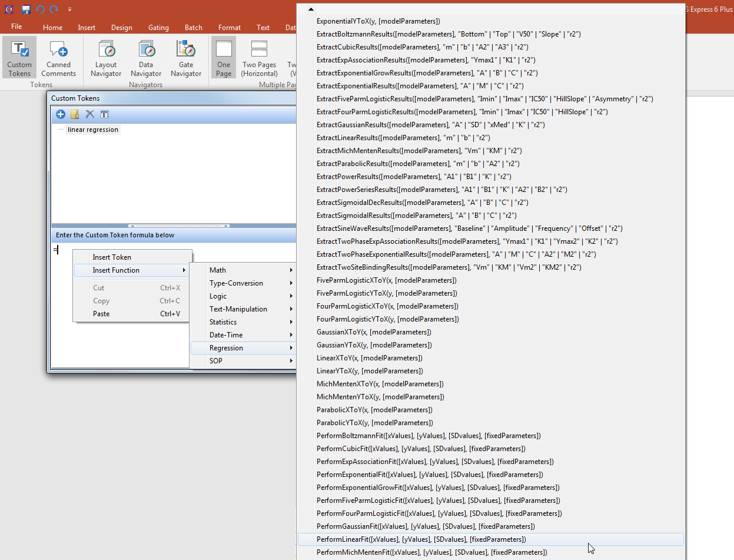Select PerformLinearFit from the function list
The width and height of the screenshot is (734, 560).
421,539
